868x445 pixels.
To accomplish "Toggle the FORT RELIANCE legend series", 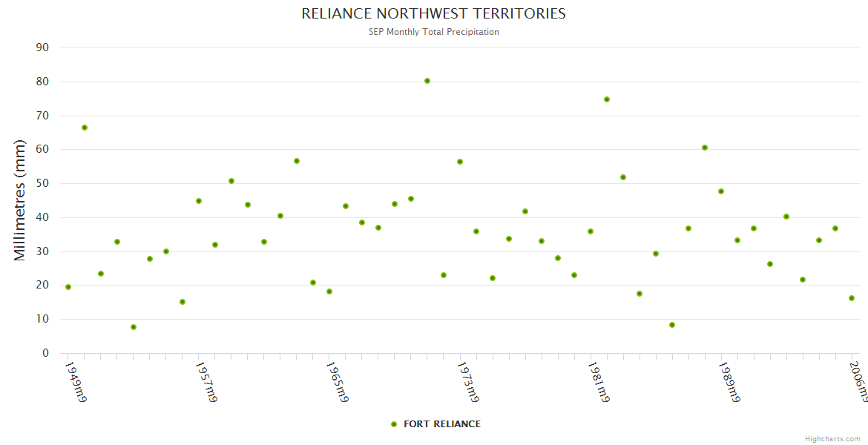I will 441,424.
